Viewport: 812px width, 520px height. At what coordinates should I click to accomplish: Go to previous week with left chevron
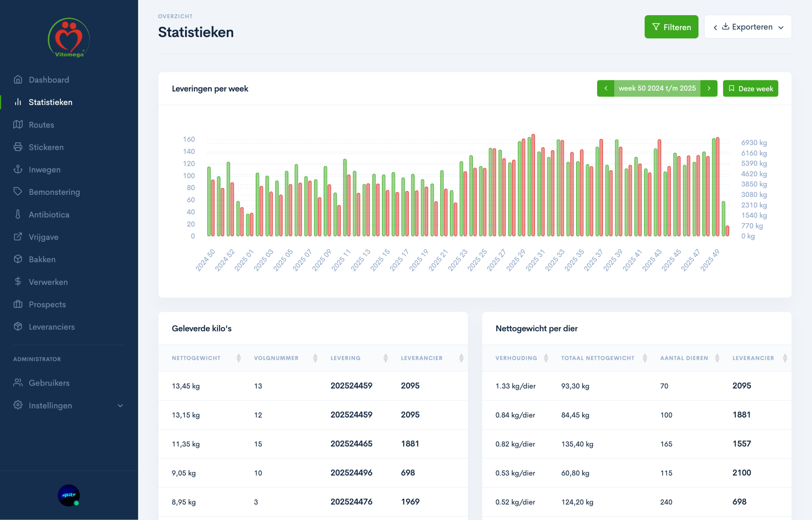606,88
